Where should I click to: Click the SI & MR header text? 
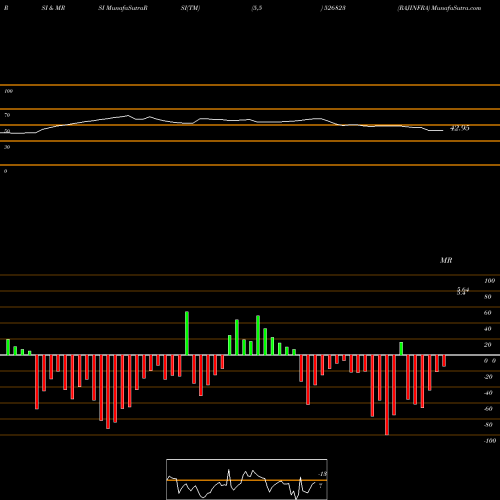pyautogui.click(x=53, y=8)
